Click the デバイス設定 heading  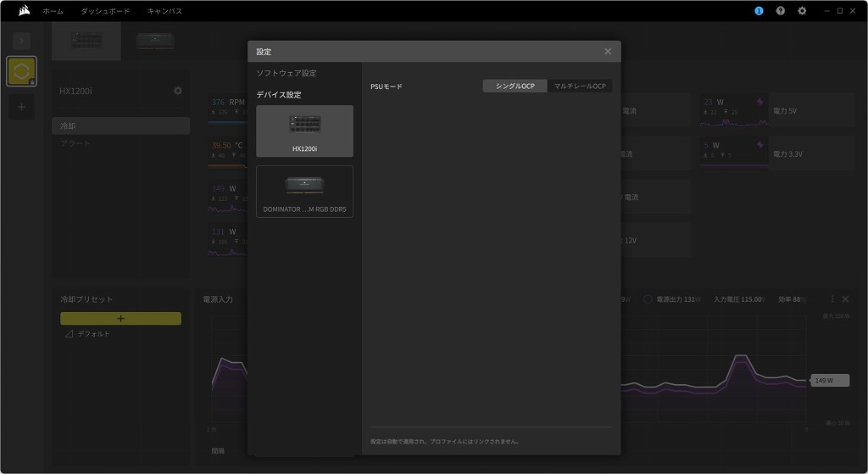coord(278,95)
